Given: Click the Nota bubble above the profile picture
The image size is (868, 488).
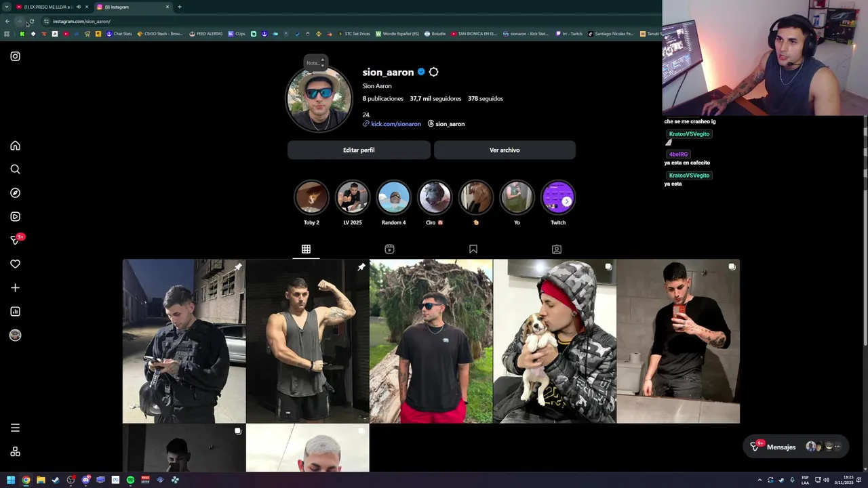Looking at the screenshot, I should 315,62.
